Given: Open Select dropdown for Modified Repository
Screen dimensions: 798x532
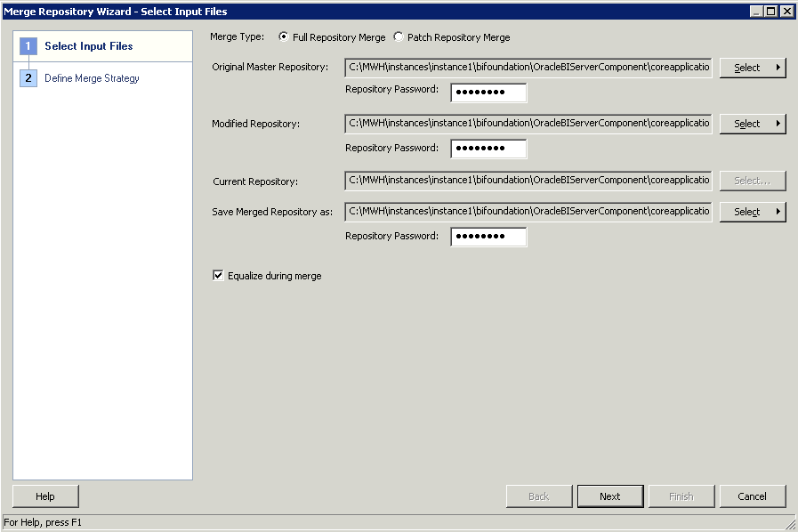Looking at the screenshot, I should click(x=753, y=124).
